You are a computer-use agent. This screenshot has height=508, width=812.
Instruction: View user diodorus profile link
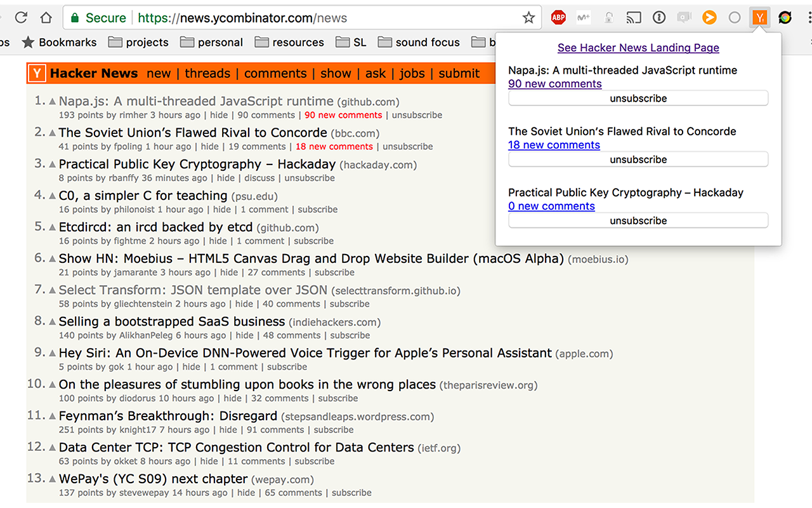pyautogui.click(x=138, y=399)
